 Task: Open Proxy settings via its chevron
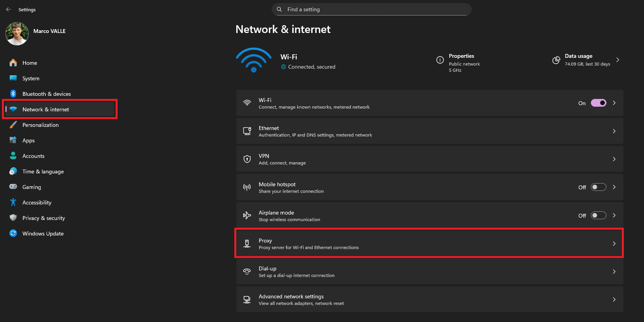[x=614, y=244]
